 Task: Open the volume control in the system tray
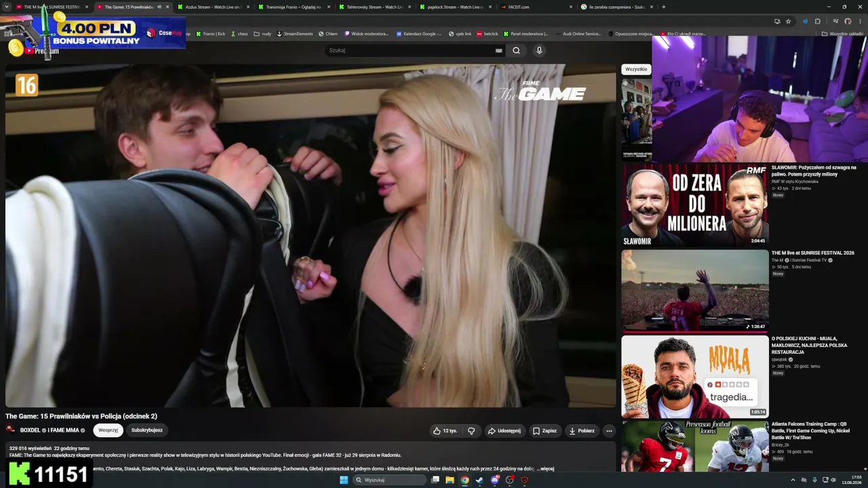point(834,480)
